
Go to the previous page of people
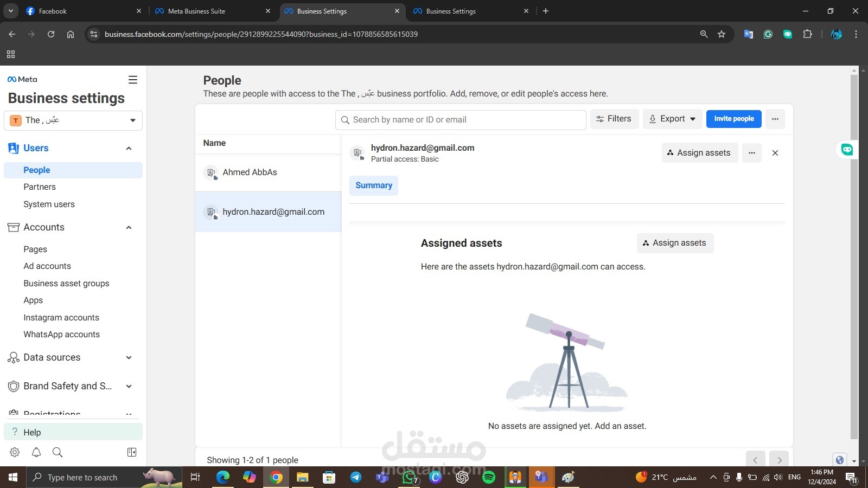click(755, 460)
